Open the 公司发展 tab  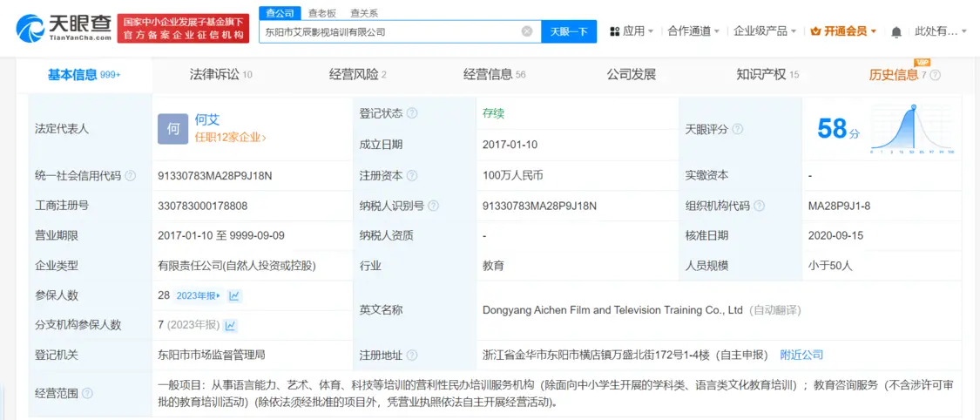click(x=632, y=75)
